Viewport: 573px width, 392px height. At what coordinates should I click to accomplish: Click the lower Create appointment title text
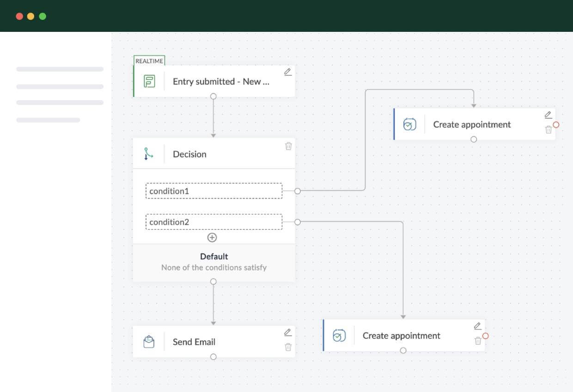click(x=402, y=336)
